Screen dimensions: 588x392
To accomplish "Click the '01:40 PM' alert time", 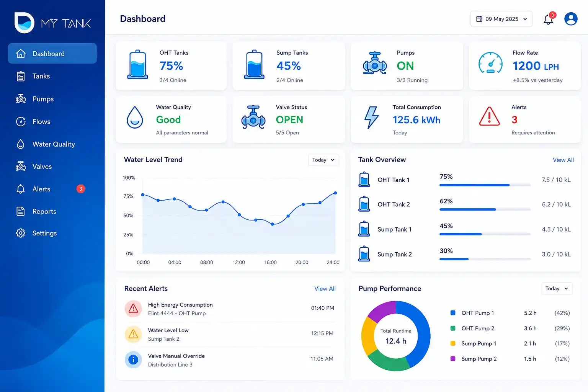I will [322, 308].
